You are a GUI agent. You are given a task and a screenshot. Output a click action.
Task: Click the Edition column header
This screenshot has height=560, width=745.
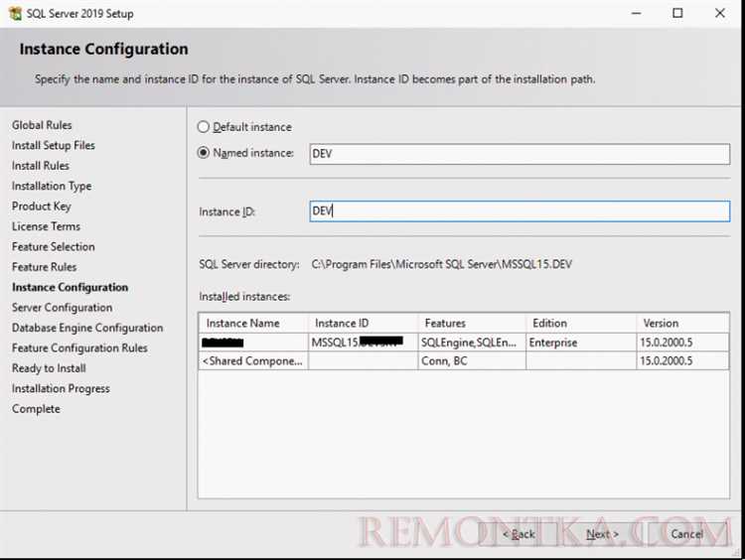[581, 323]
